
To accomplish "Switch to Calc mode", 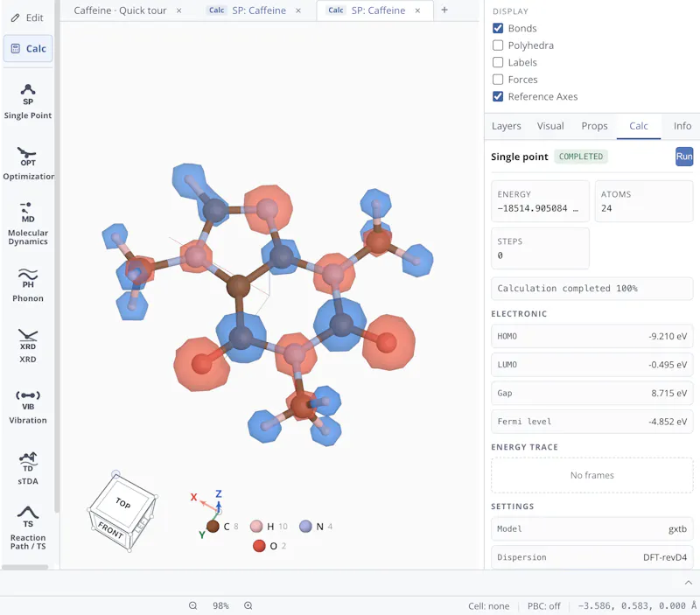I will tap(28, 48).
